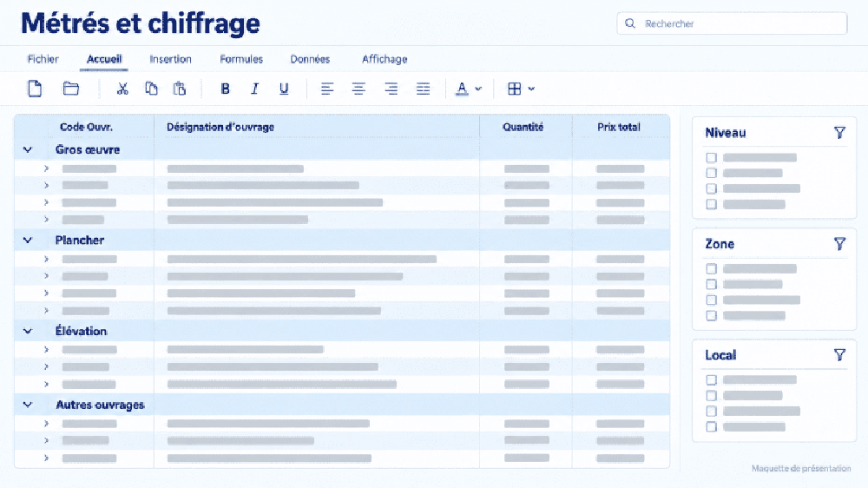Click the Code Ouvr. column header
Image resolution: width=868 pixels, height=488 pixels.
[x=86, y=127]
